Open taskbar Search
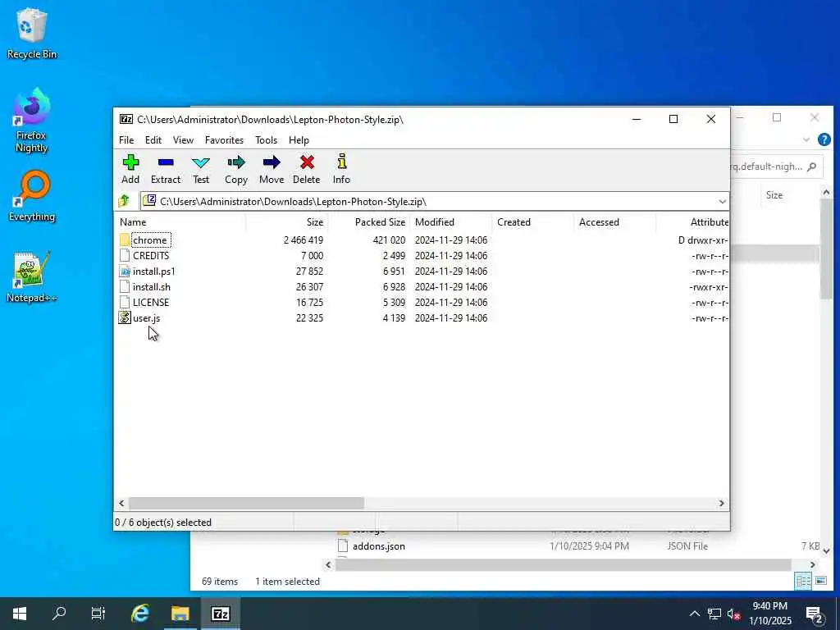The image size is (840, 630). [x=59, y=614]
